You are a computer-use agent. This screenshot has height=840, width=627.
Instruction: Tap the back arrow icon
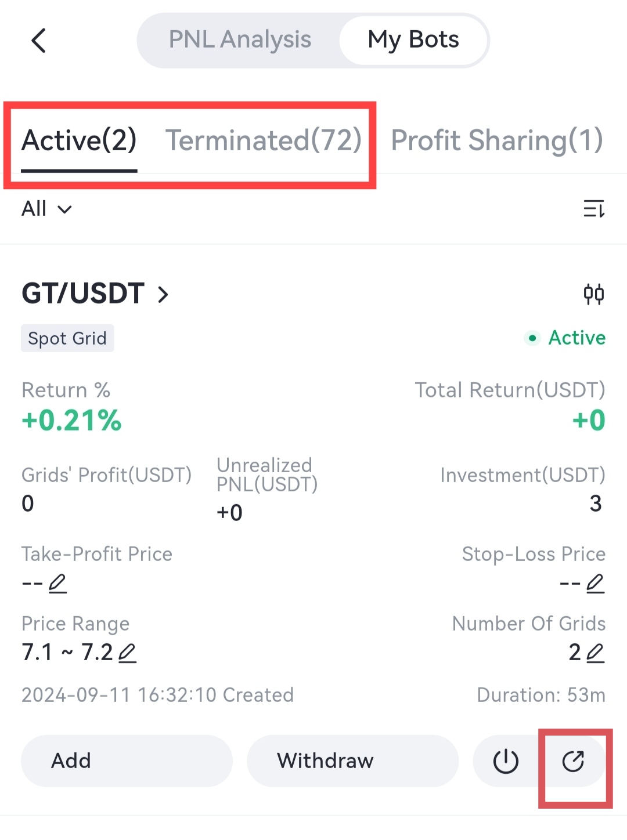(39, 41)
